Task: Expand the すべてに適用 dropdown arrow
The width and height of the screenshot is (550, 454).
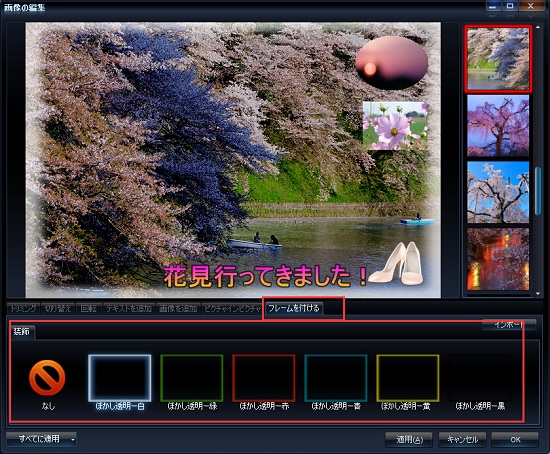Action: coord(73,439)
